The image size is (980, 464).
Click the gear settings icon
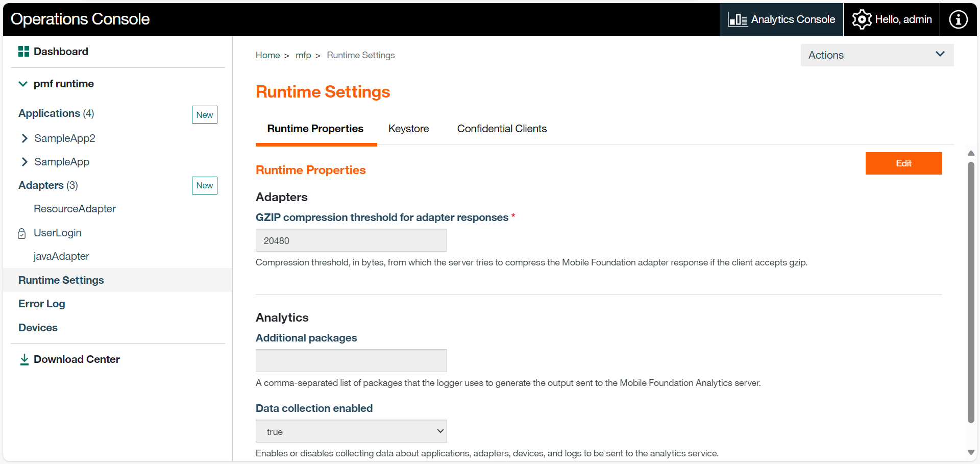point(862,20)
